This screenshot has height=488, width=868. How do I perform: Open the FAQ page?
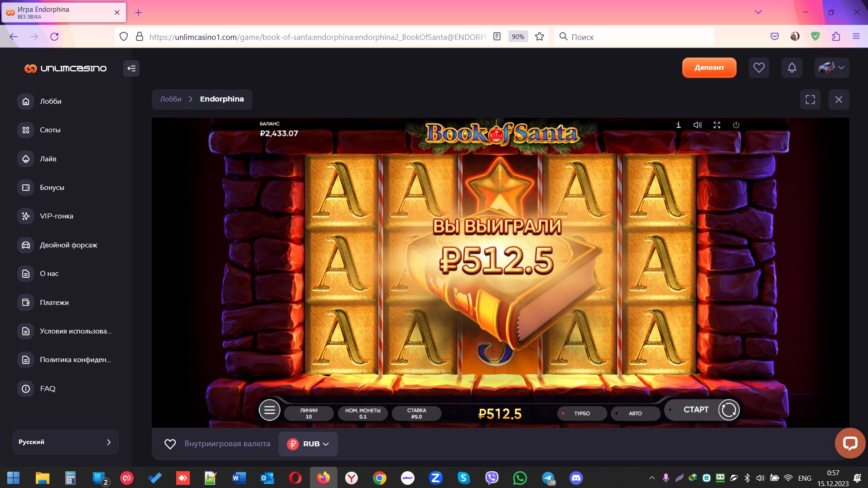(36, 389)
